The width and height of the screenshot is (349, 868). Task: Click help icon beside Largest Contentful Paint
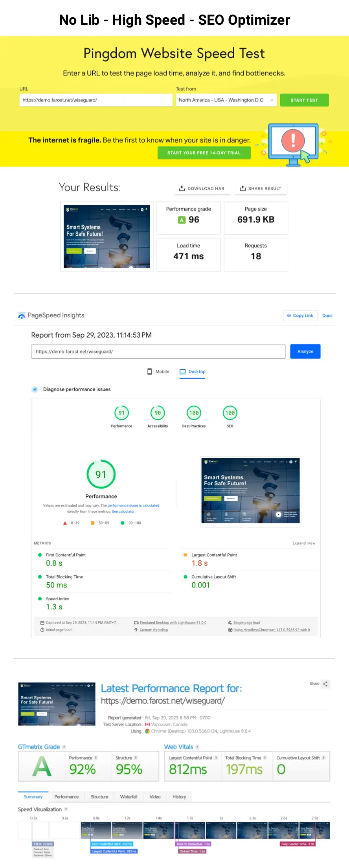pos(216,758)
